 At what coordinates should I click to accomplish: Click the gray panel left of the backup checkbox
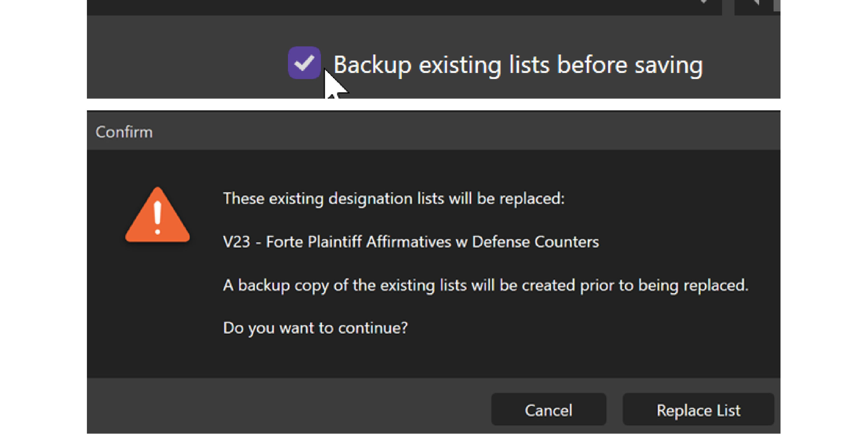coord(185,61)
